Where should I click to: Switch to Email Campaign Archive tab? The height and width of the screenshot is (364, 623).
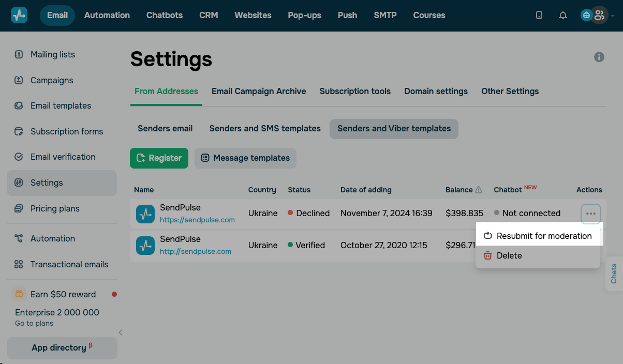(259, 92)
